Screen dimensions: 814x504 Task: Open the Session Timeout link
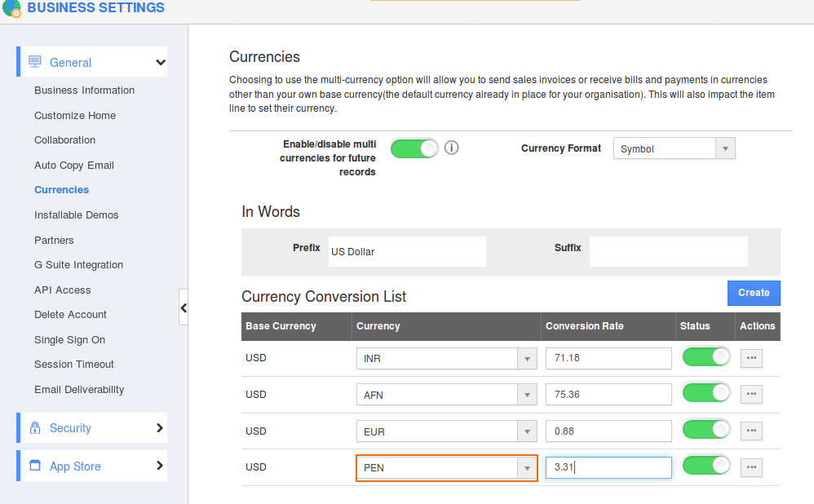click(74, 364)
